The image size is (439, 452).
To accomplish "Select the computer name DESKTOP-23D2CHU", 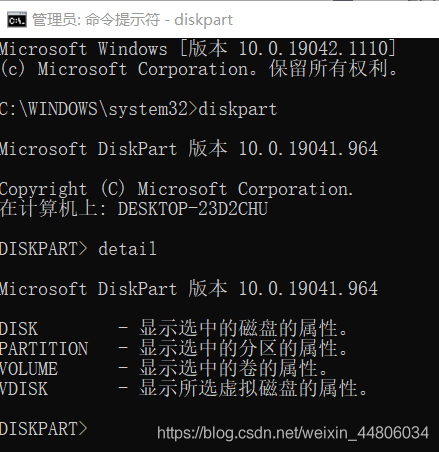I will coord(193,209).
